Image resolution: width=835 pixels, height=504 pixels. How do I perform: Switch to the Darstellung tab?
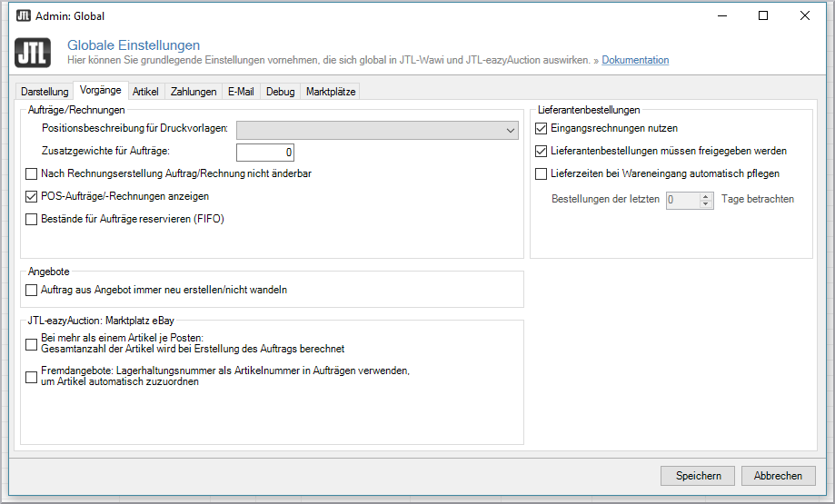click(x=45, y=92)
